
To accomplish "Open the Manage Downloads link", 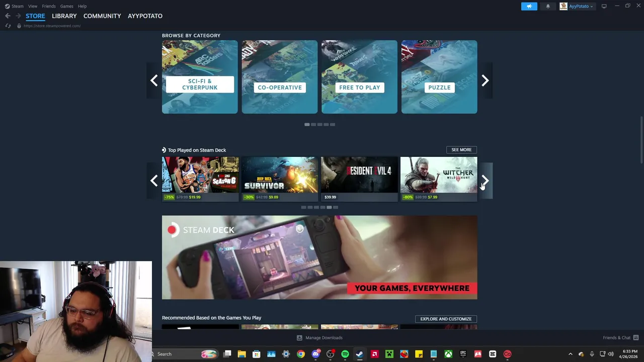I will pyautogui.click(x=324, y=338).
